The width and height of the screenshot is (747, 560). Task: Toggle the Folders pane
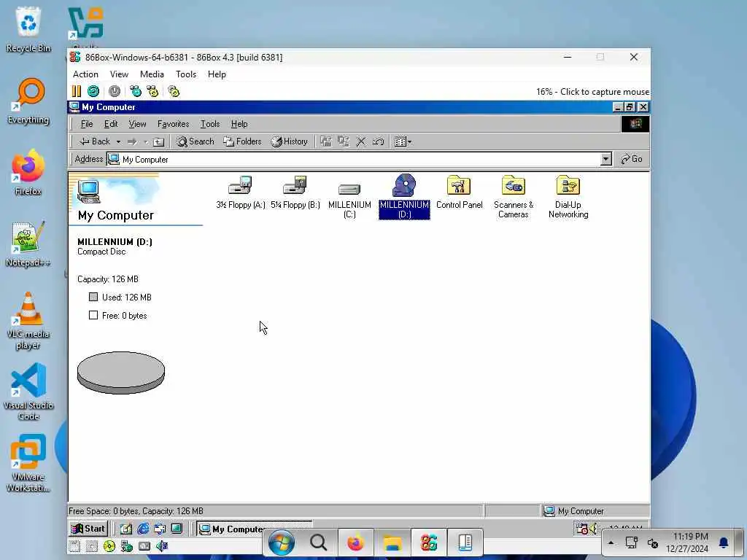(242, 141)
